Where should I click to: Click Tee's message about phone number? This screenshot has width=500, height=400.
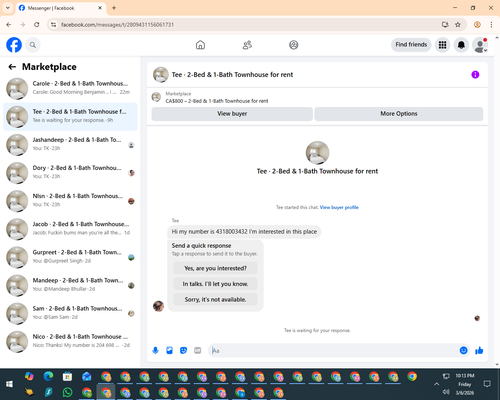(x=244, y=232)
